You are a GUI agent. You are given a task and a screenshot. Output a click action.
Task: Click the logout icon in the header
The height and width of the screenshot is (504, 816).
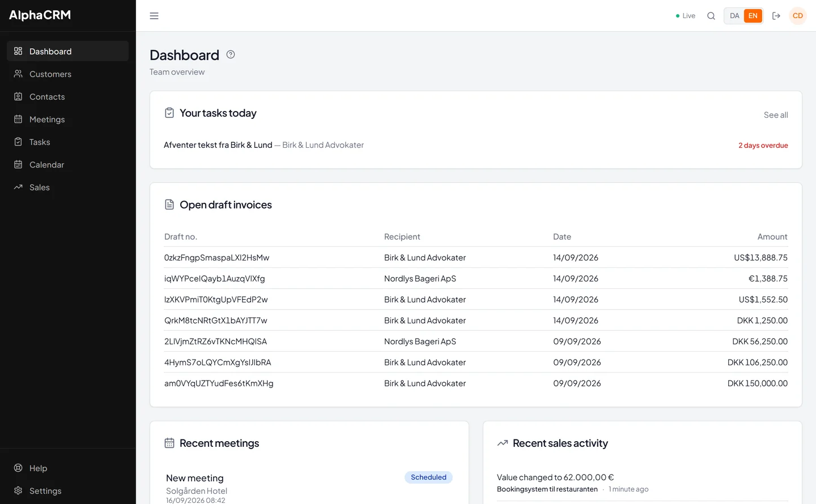776,16
